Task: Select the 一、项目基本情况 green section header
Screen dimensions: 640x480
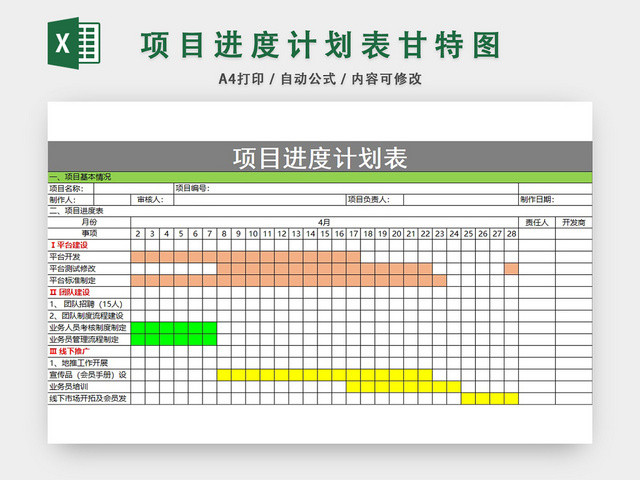Action: tap(320, 177)
